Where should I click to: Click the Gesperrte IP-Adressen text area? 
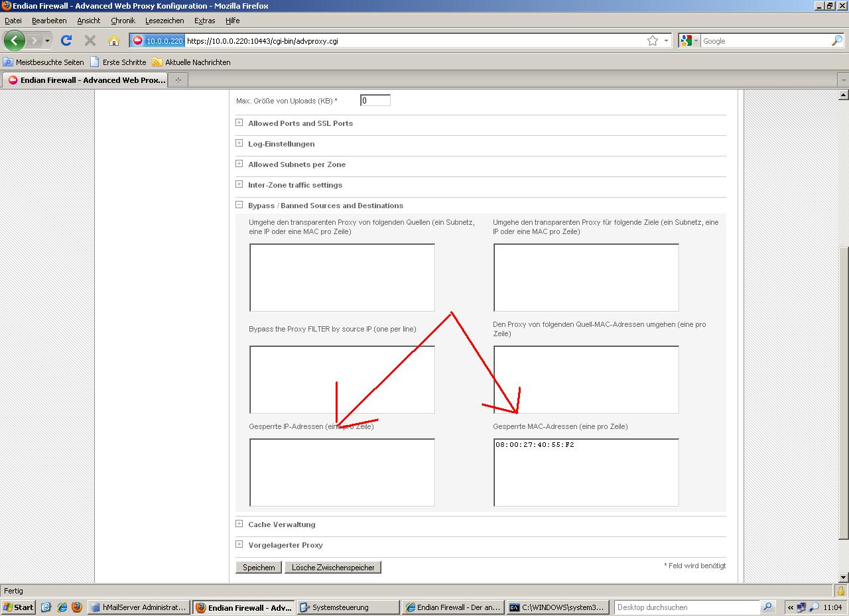(x=342, y=472)
